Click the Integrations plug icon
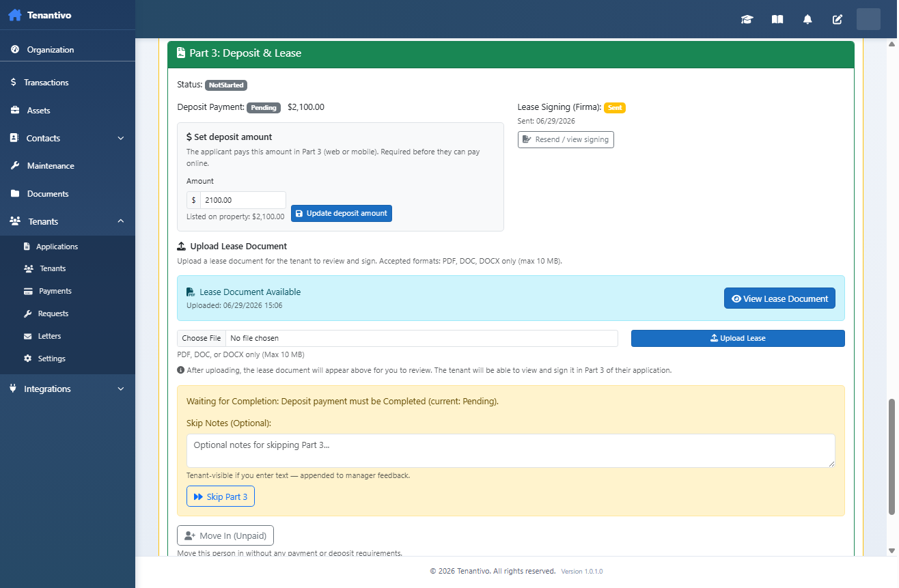 (x=14, y=389)
